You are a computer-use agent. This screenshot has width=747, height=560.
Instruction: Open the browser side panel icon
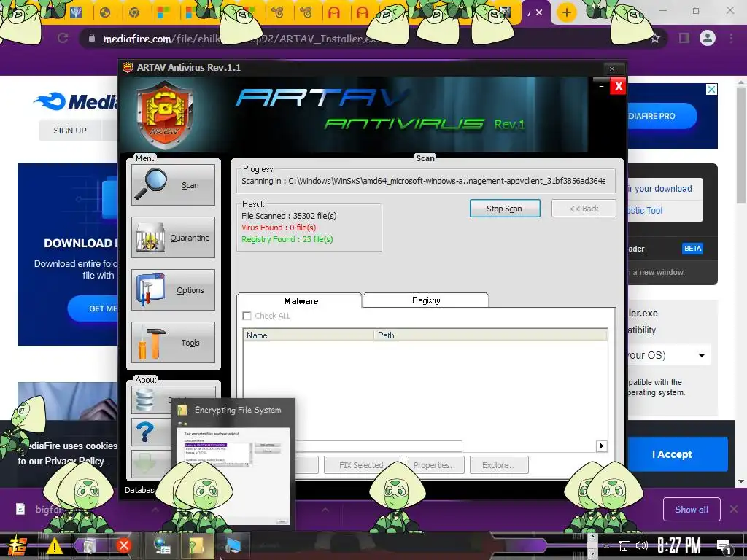[x=684, y=38]
